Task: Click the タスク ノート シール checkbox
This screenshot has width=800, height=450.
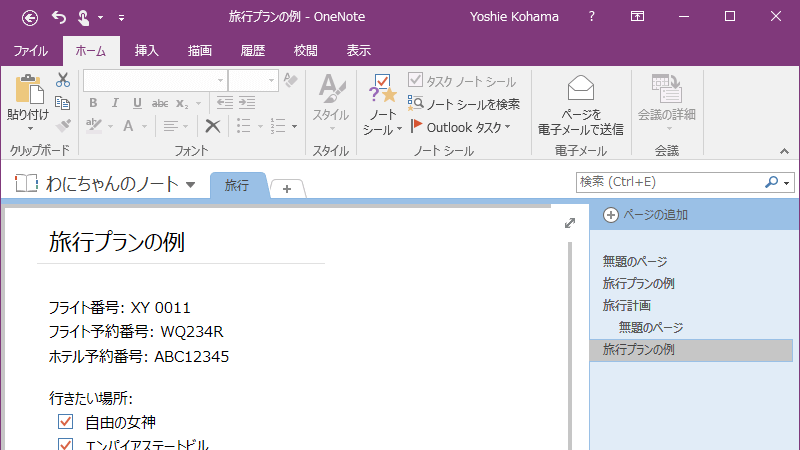Action: pos(415,80)
